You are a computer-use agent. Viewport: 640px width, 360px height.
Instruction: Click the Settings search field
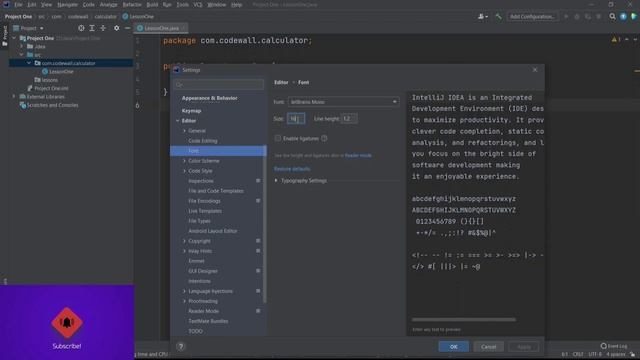pyautogui.click(x=219, y=84)
